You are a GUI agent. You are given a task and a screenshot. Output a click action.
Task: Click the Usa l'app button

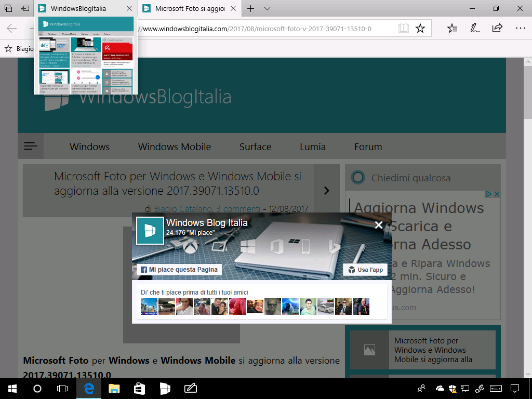(x=365, y=270)
